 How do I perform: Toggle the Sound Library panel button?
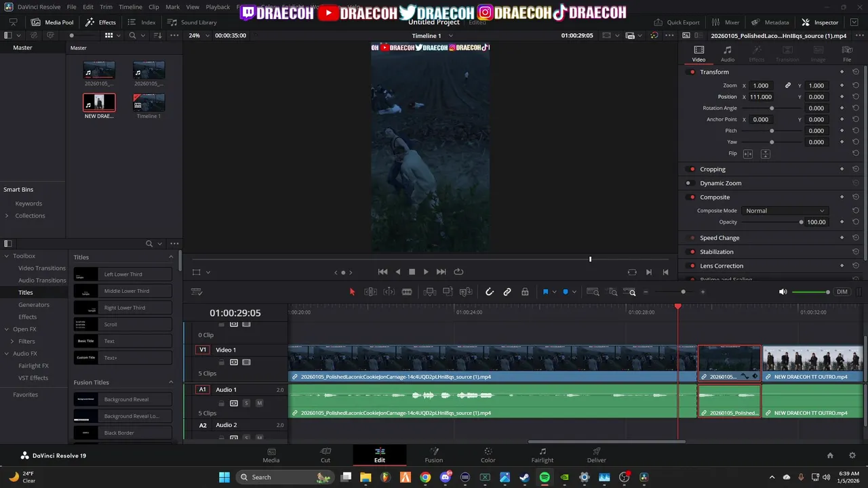click(192, 22)
